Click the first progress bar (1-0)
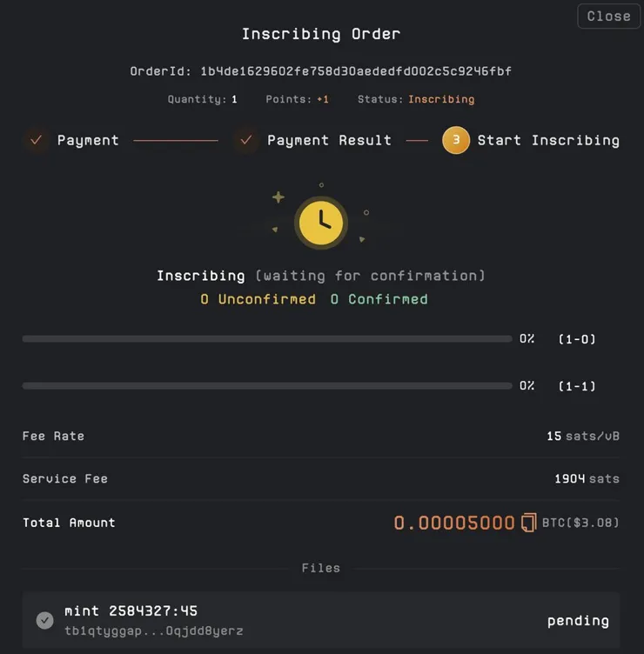This screenshot has height=654, width=644. click(266, 338)
